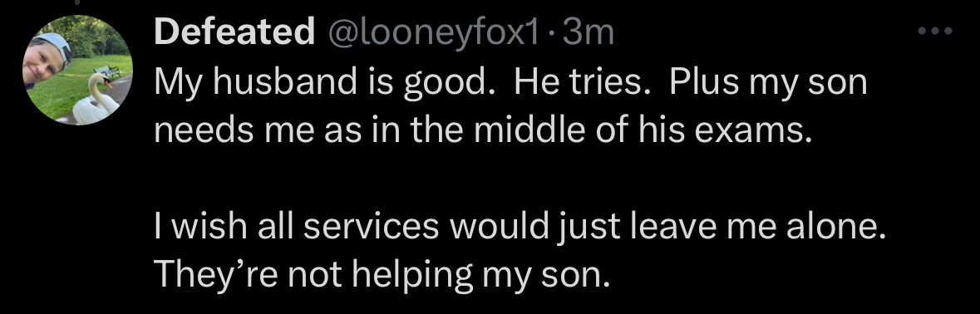Open the tweet via the 3m timestamp
The height and width of the screenshot is (314, 980).
[588, 33]
